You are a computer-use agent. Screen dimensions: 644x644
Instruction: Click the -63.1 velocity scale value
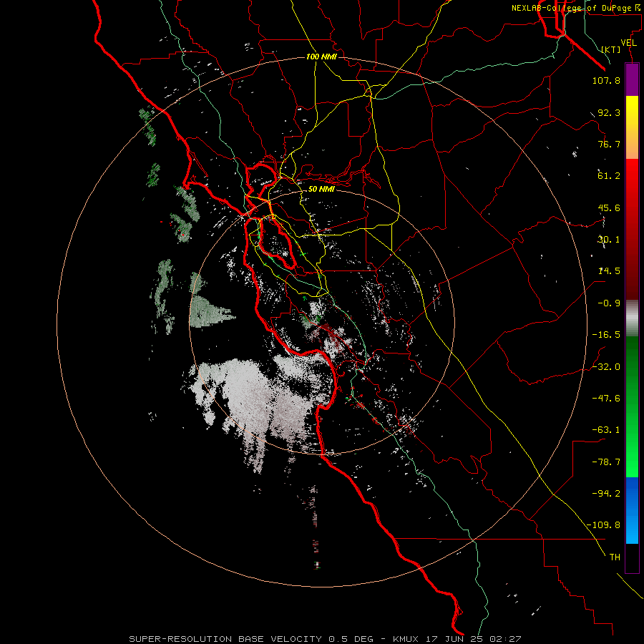point(606,430)
